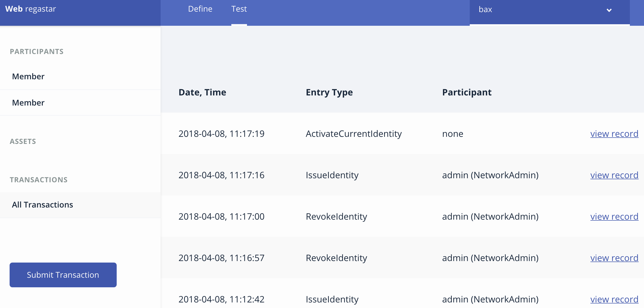Click the Participants section heading
Viewport: 644px width, 308px height.
(37, 52)
